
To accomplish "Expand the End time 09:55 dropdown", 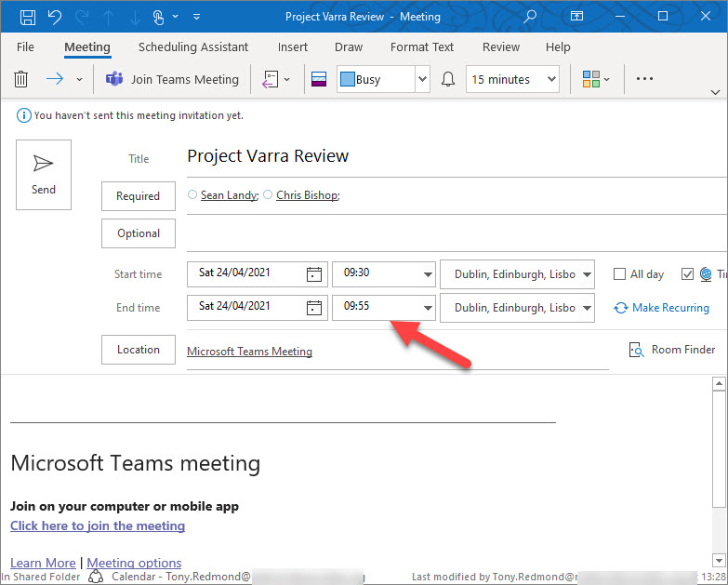I will 428,308.
